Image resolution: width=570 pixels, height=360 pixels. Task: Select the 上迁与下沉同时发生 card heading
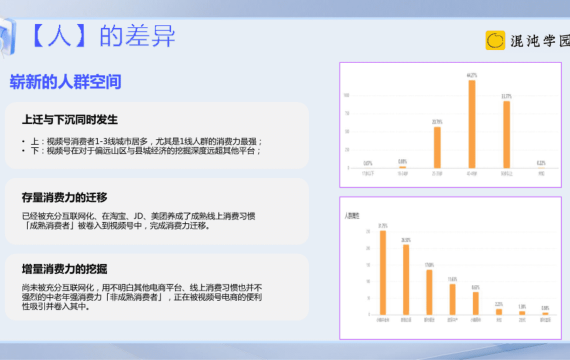pos(70,120)
